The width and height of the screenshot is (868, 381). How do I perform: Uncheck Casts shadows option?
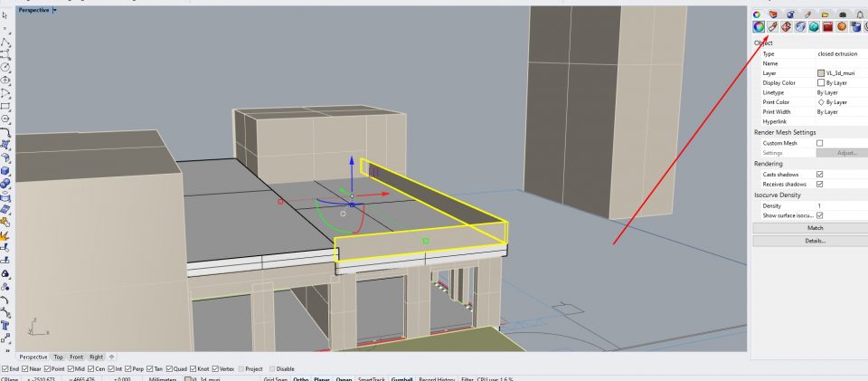point(820,174)
